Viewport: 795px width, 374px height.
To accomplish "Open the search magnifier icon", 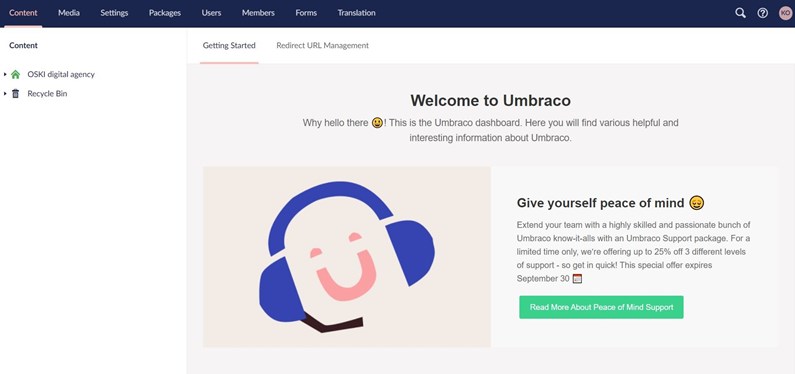I will pyautogui.click(x=740, y=13).
